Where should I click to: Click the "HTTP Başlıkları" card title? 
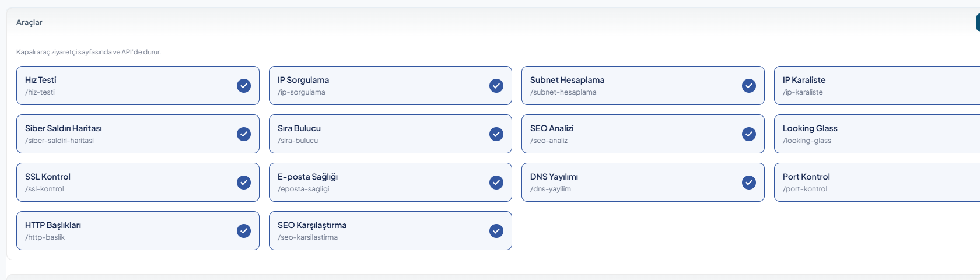tap(53, 225)
